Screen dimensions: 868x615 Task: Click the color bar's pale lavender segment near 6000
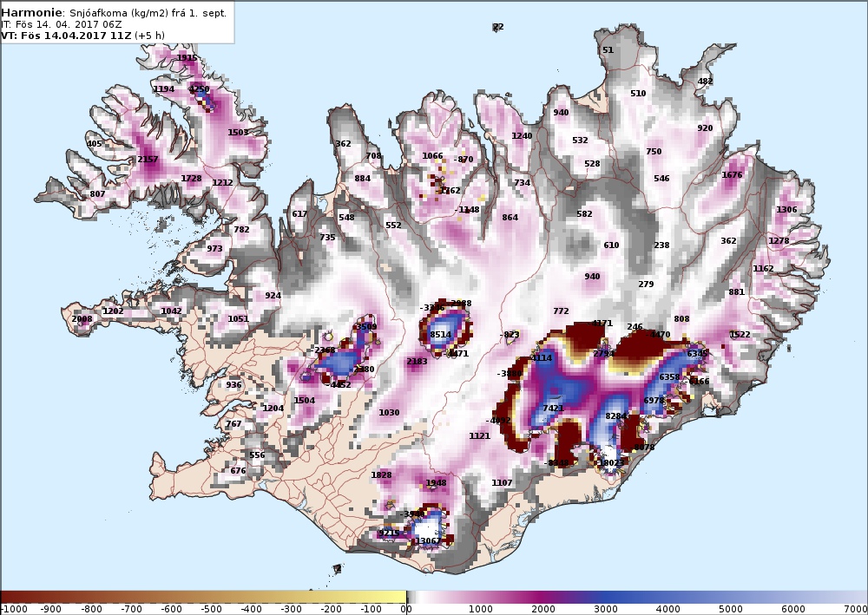click(x=793, y=597)
